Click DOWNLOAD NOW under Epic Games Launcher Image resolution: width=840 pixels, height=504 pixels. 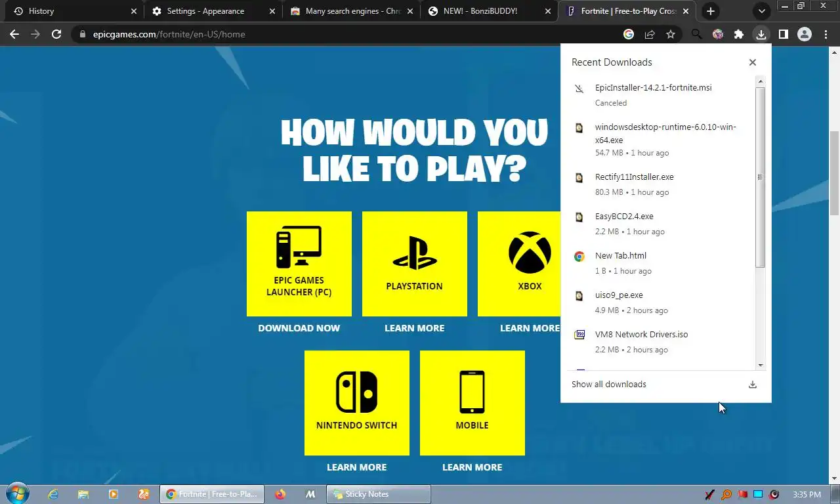pyautogui.click(x=299, y=328)
